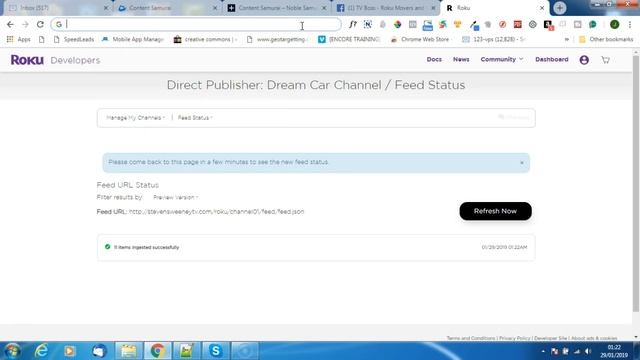Open a new browser tab
This screenshot has height=360, width=640.
560,8
